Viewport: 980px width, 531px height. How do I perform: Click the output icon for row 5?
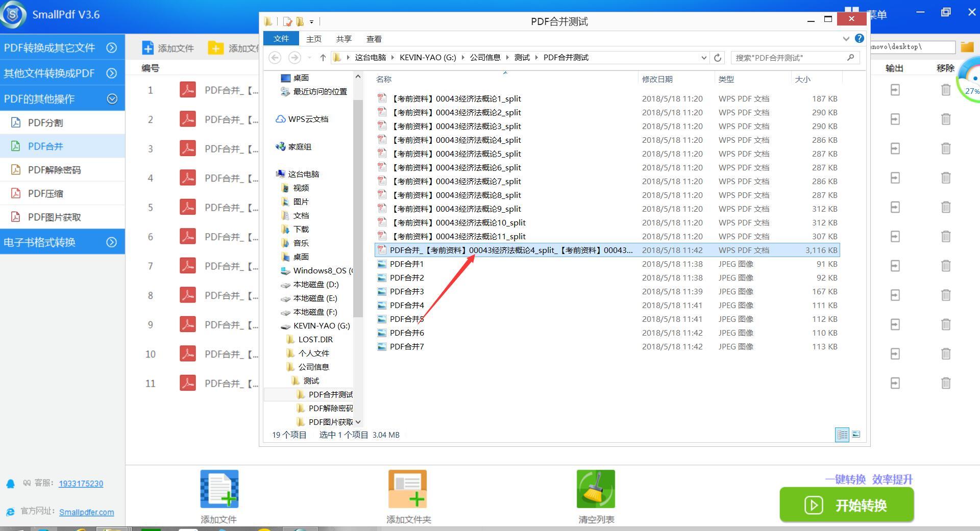click(x=895, y=207)
